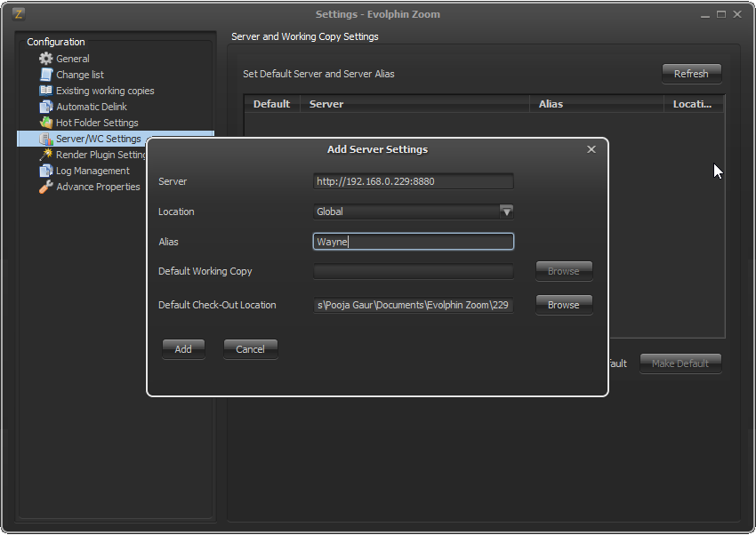Click the Make Default button
Viewport: 756px width, 535px height.
[x=680, y=363]
